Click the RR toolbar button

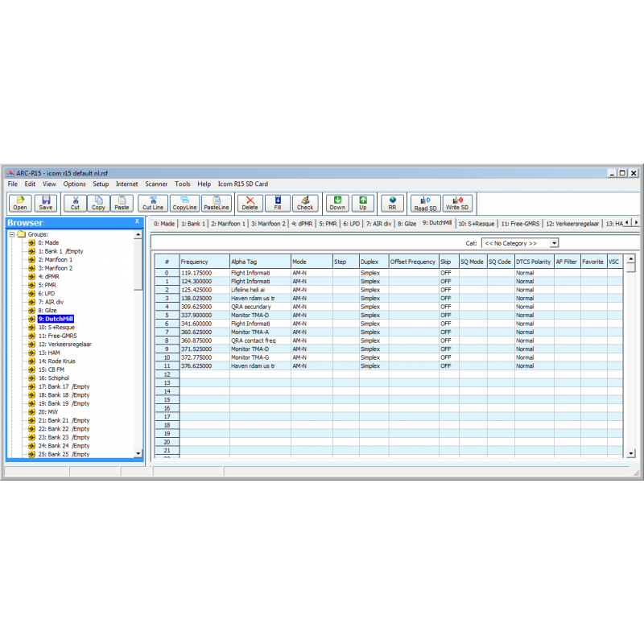(392, 203)
